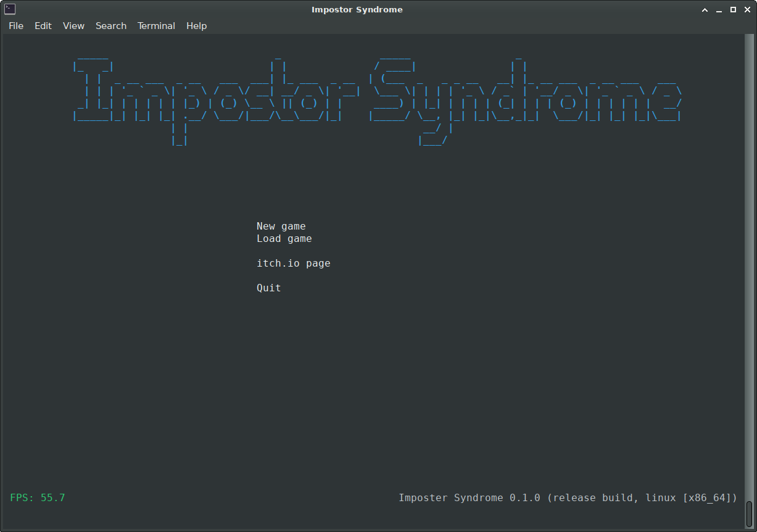
Task: Maximize the terminal window
Action: (734, 9)
